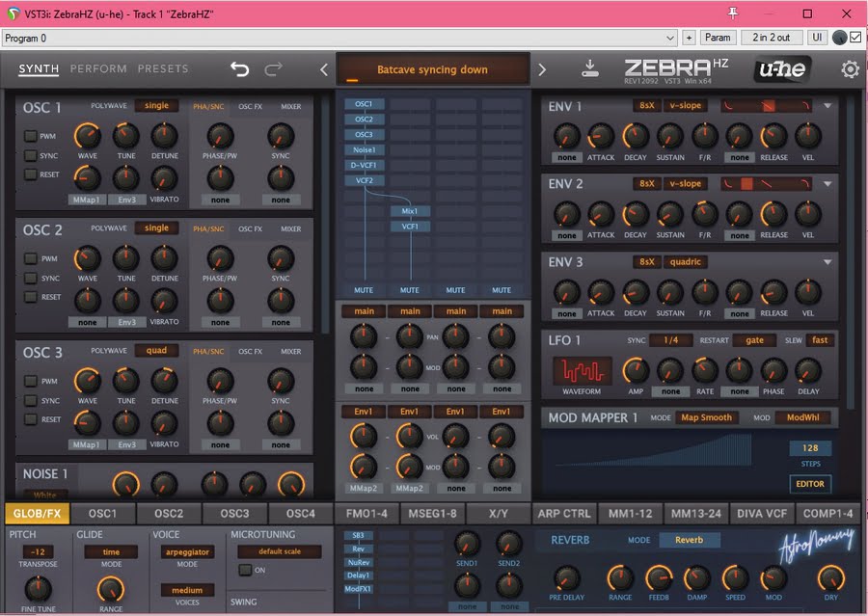The width and height of the screenshot is (868, 616).
Task: Click the redo arrow icon
Action: click(272, 68)
